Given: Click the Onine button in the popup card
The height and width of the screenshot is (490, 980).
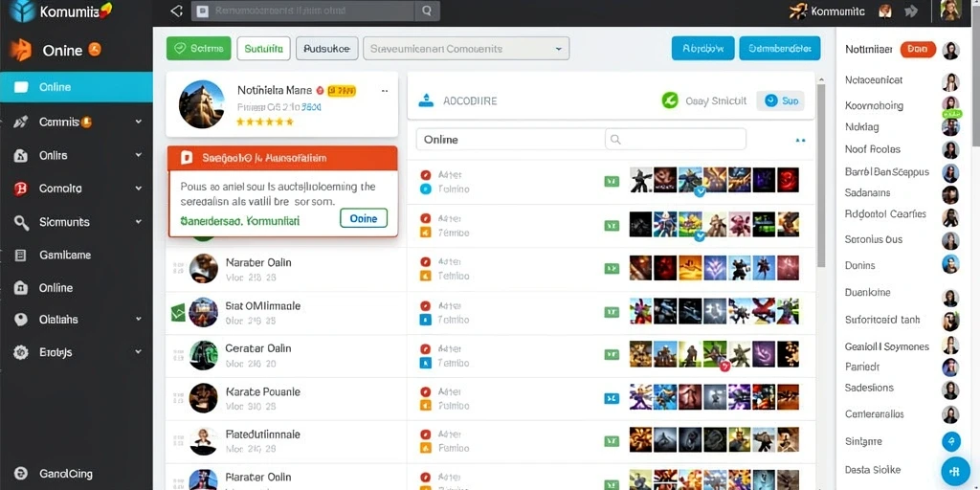Looking at the screenshot, I should pos(364,218).
